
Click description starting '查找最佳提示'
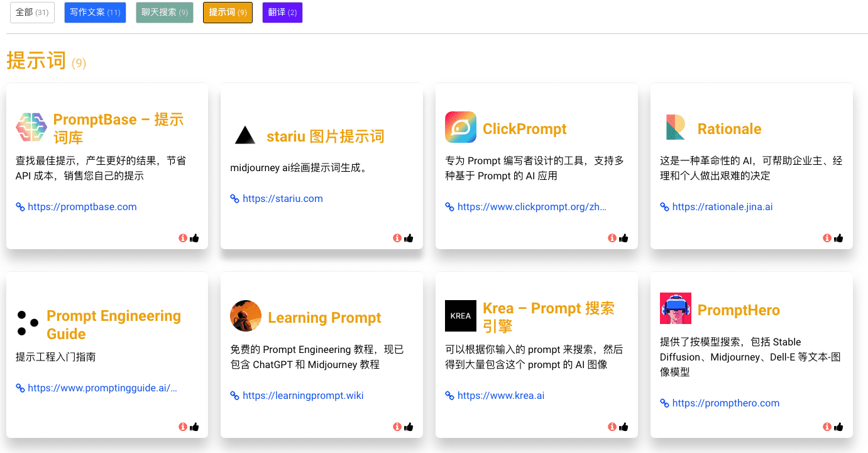click(101, 168)
